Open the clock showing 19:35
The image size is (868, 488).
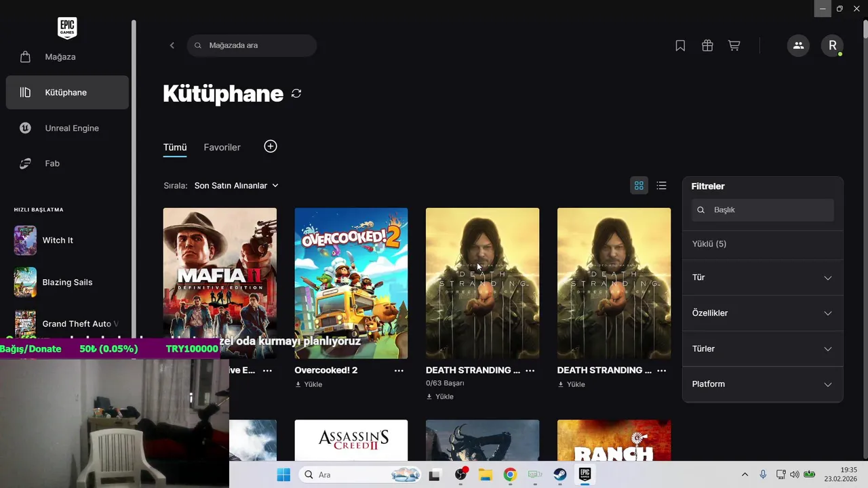841,474
